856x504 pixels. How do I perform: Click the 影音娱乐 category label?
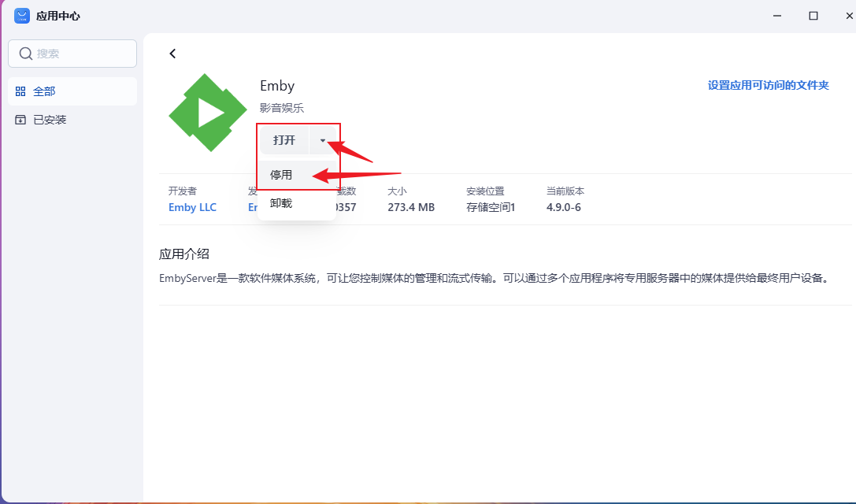282,108
